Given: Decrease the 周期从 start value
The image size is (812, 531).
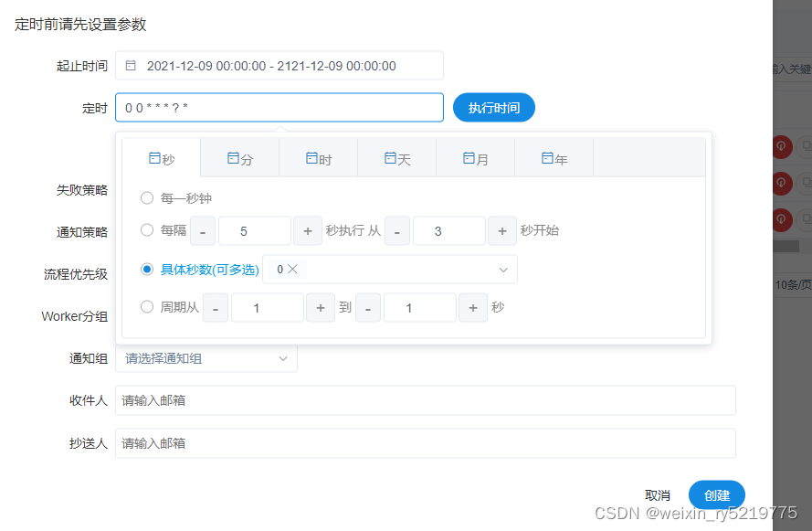Looking at the screenshot, I should point(216,308).
